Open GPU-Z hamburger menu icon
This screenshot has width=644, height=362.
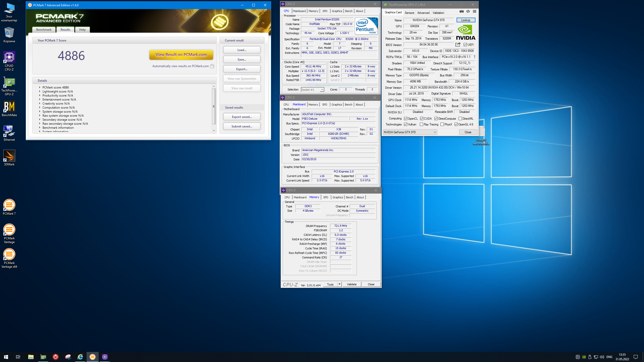point(474,11)
